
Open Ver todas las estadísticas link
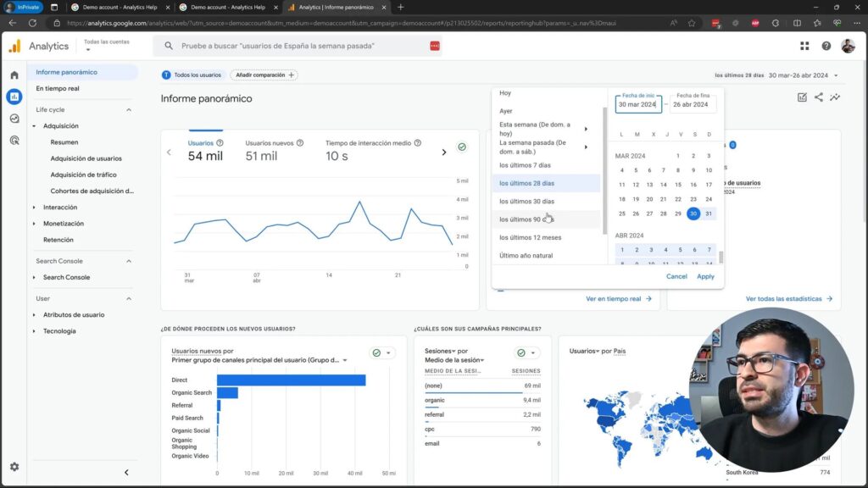788,299
